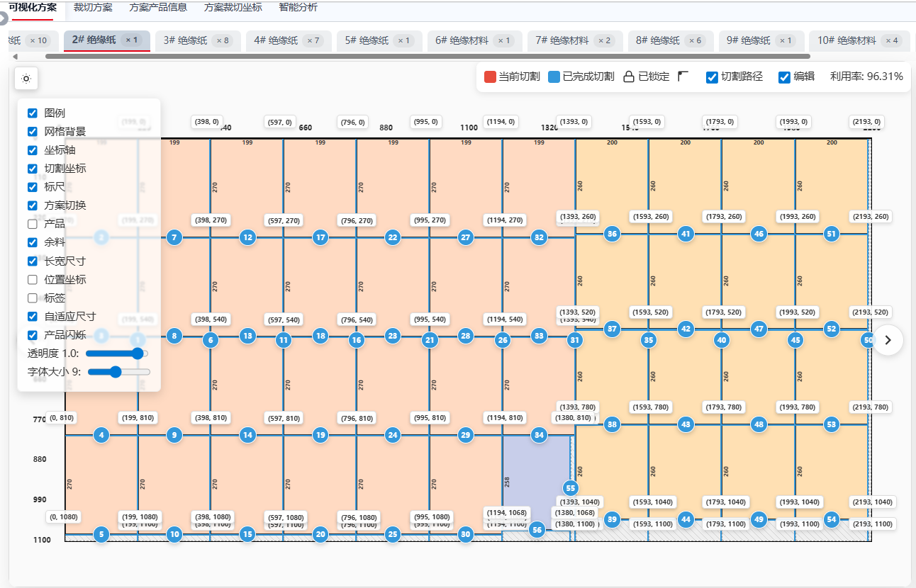Turn on the 标签 checkbox

(x=33, y=298)
